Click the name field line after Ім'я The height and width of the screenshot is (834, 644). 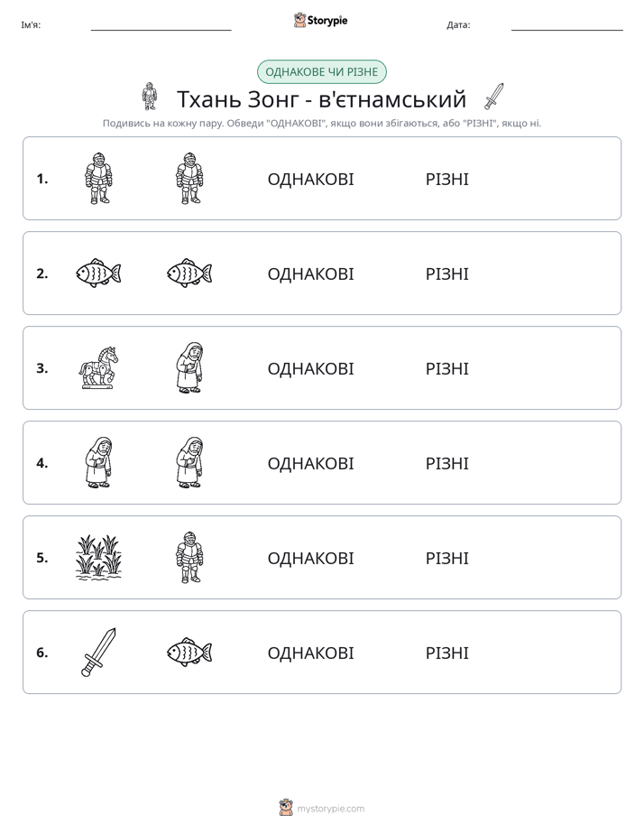[161, 25]
